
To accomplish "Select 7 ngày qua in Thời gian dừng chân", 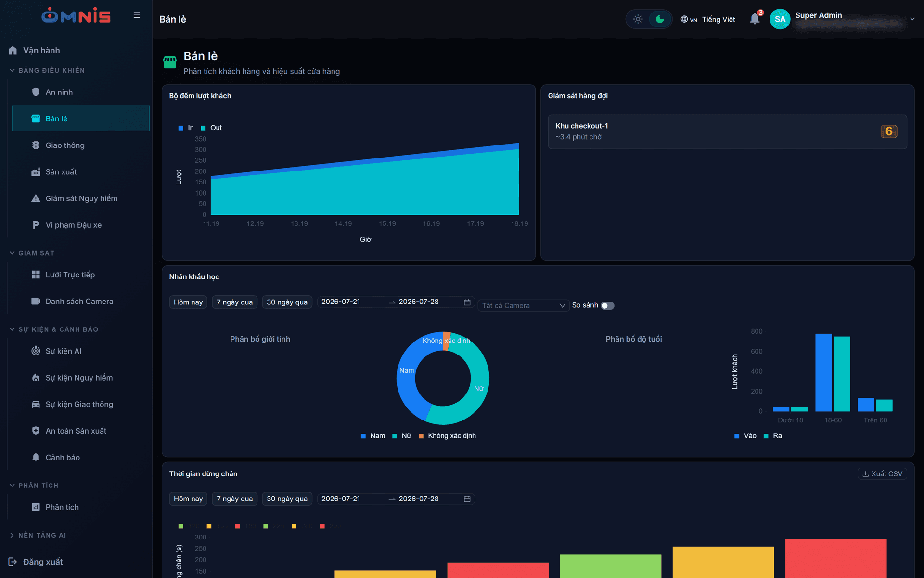I will click(234, 499).
